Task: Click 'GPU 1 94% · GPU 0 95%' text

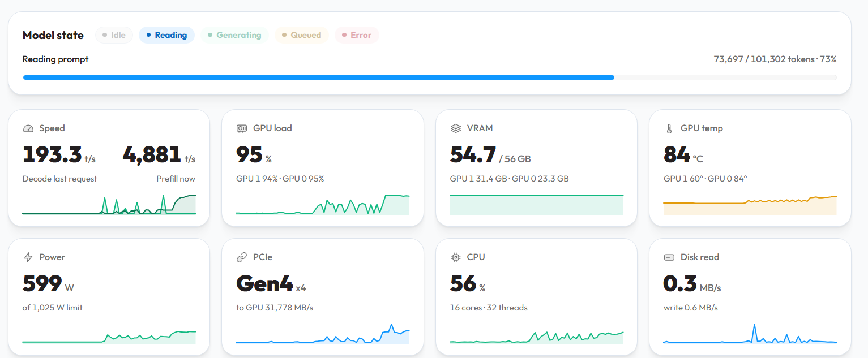Action: click(280, 179)
